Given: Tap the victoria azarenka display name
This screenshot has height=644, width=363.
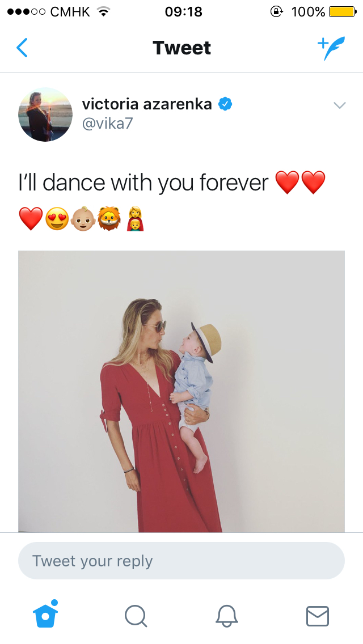Looking at the screenshot, I should point(147,104).
